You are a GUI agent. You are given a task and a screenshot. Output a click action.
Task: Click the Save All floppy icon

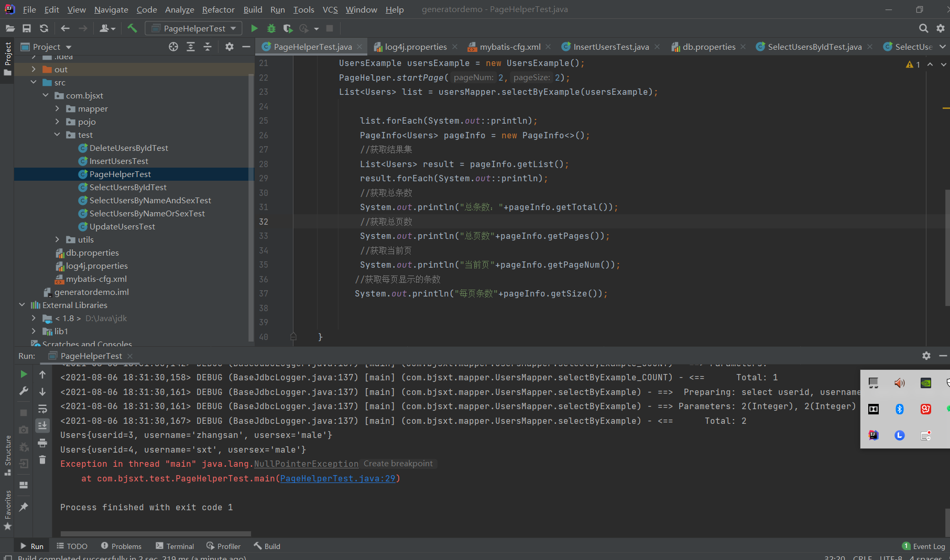(x=27, y=28)
